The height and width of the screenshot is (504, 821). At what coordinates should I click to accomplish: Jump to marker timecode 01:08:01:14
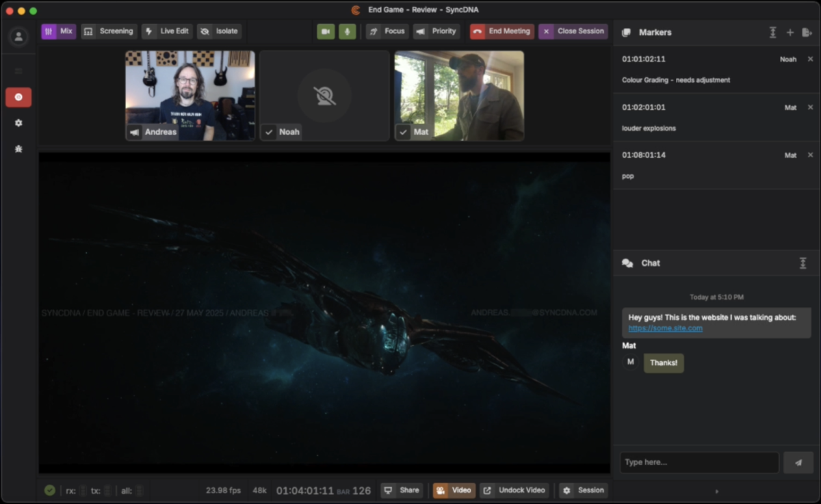643,155
